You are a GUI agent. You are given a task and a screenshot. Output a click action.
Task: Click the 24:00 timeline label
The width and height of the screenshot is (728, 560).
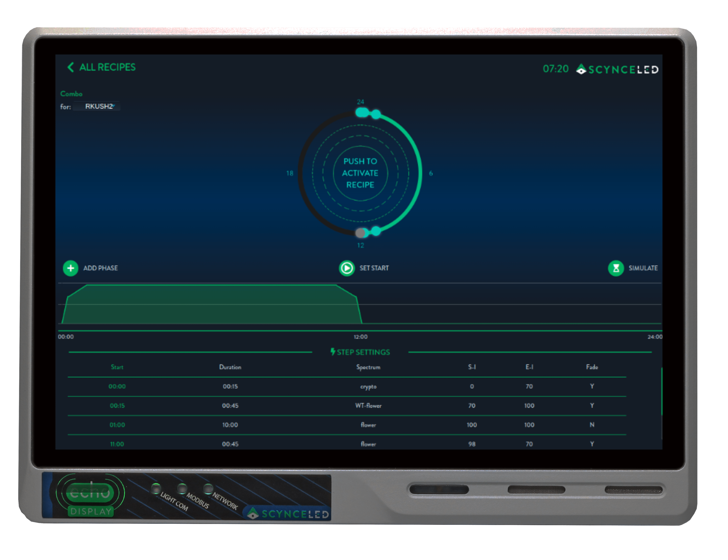coord(655,337)
